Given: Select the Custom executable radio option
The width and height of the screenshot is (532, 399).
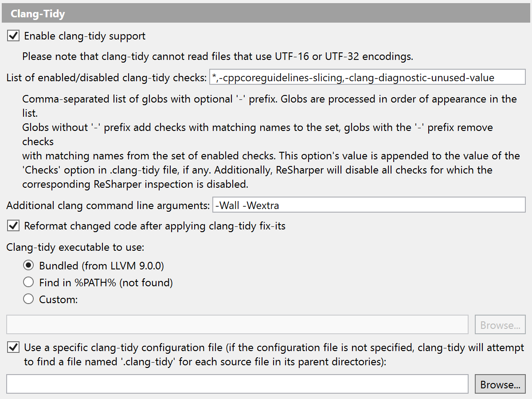Looking at the screenshot, I should (28, 299).
